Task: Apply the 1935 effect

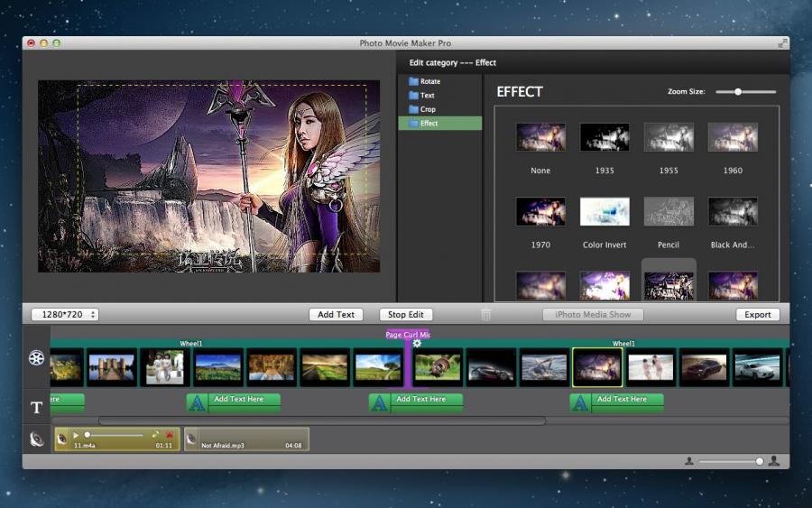Action: click(604, 137)
